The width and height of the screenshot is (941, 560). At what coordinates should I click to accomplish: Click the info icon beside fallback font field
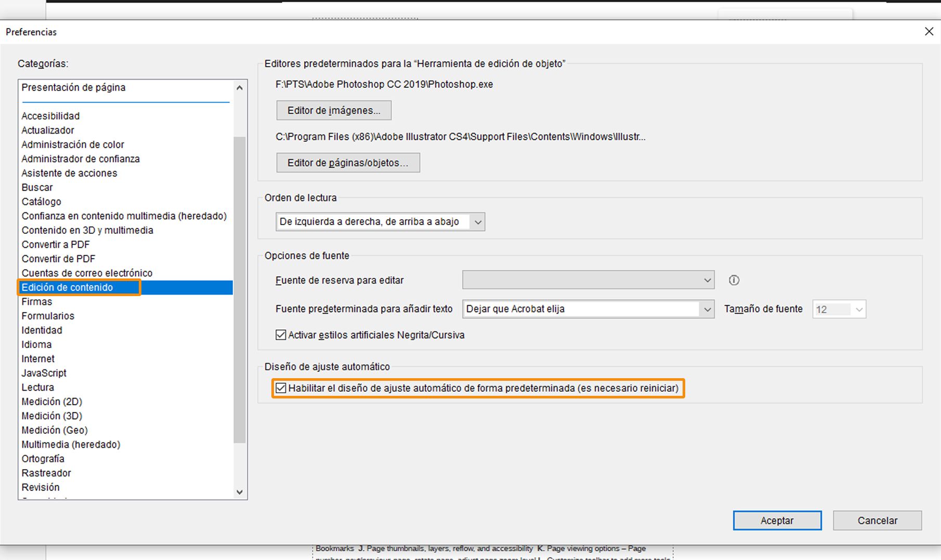click(734, 280)
